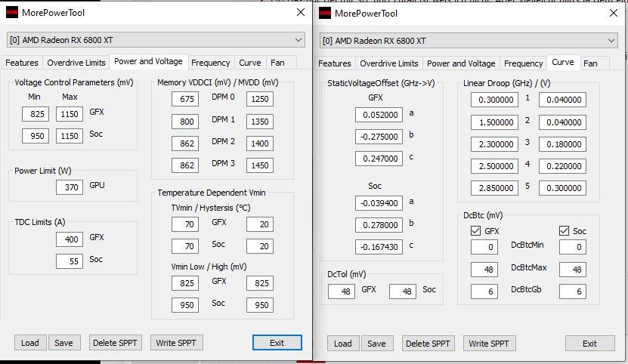Screen dimensions: 628x364
Task: Close the right MorePowerTool window
Action: tap(614, 13)
